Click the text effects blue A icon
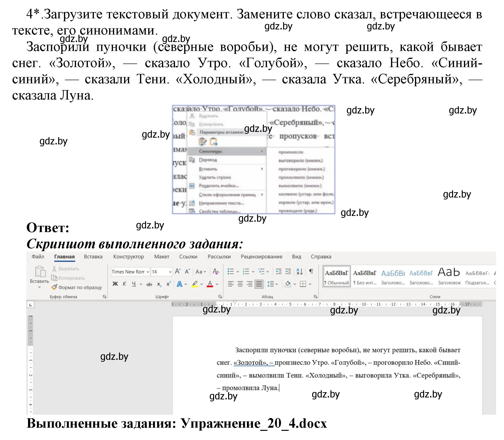This screenshot has height=440, width=504. click(180, 284)
